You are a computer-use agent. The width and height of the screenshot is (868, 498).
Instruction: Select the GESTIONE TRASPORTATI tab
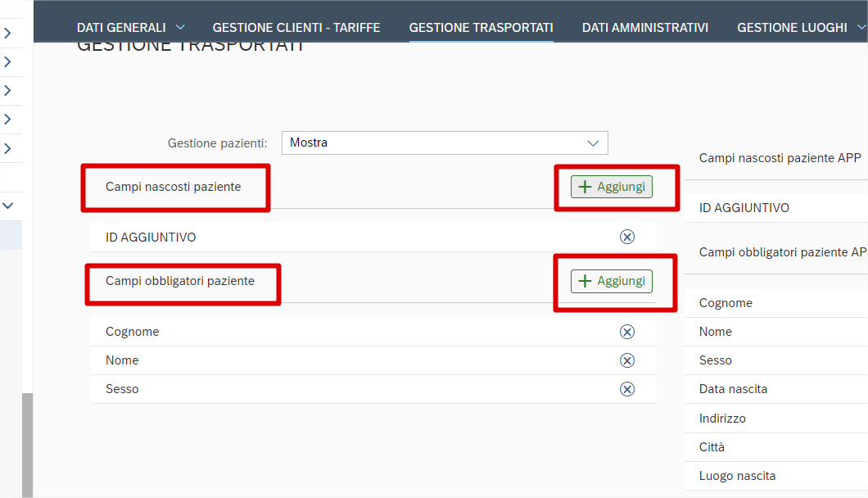click(481, 28)
